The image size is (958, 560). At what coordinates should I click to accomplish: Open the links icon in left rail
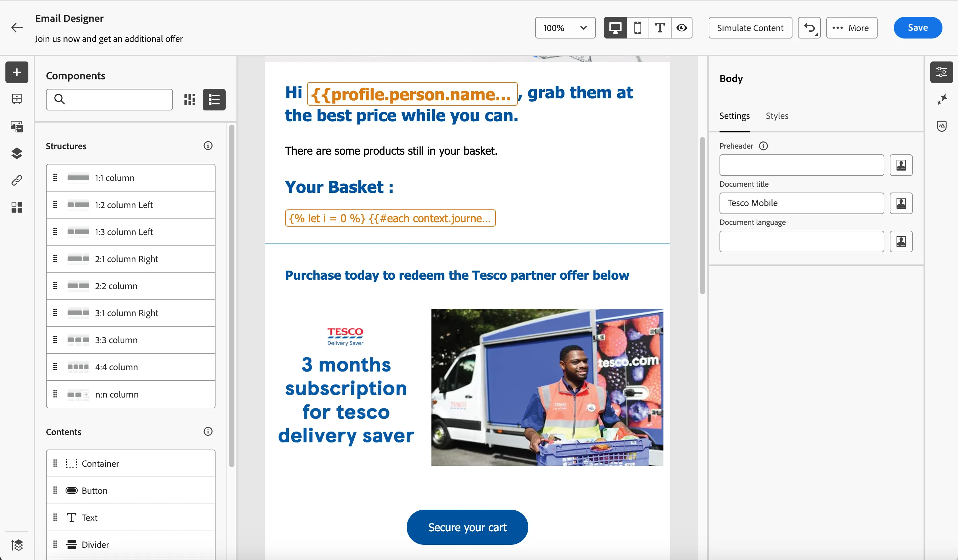(17, 180)
